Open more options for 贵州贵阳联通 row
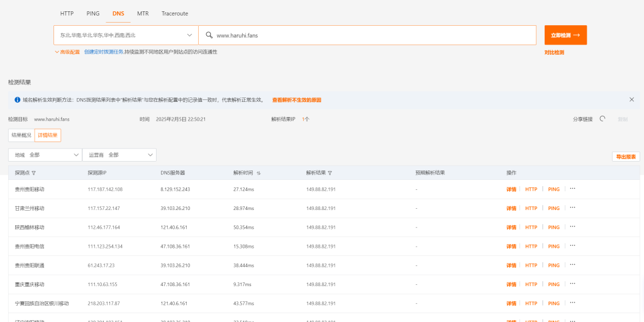Screen dimensions: 644x322 point(572,265)
